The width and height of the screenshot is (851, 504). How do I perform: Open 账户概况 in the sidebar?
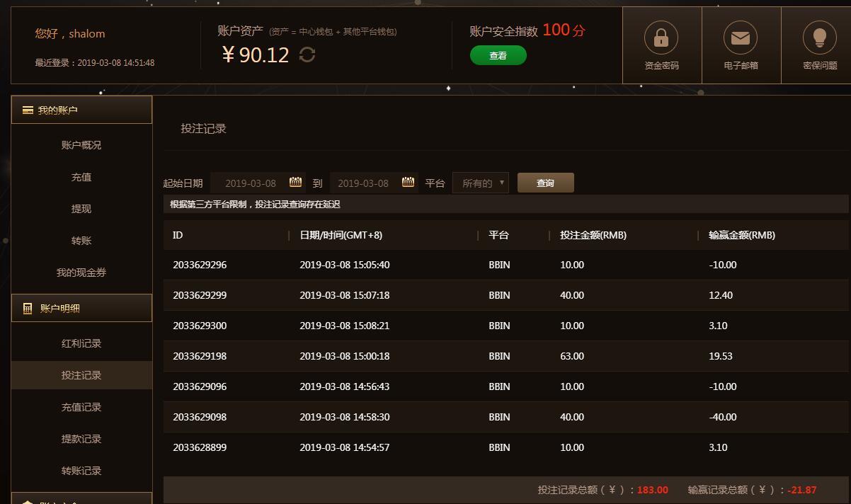[81, 145]
